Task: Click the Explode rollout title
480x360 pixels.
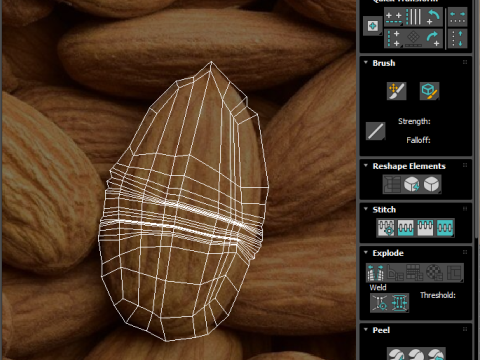Action: 388,253
